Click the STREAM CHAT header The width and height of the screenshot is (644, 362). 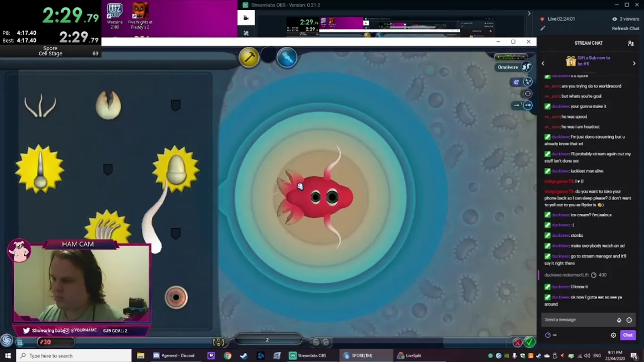tap(588, 43)
